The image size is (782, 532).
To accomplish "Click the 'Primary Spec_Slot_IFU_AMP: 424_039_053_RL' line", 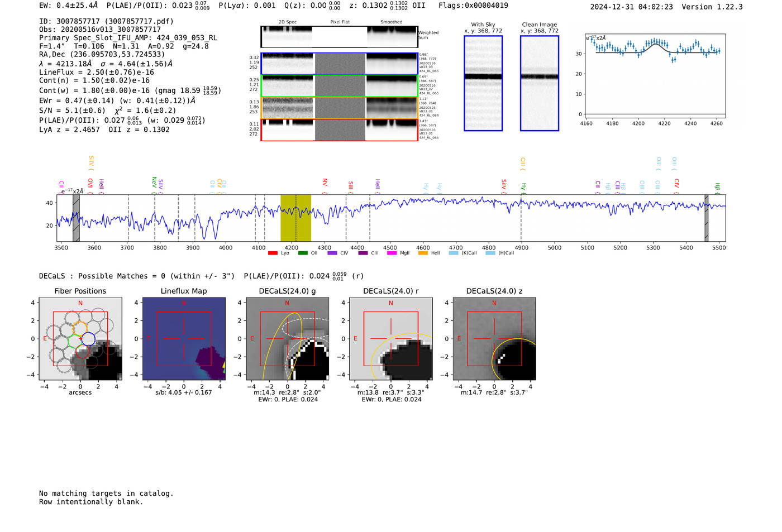I will tap(128, 38).
